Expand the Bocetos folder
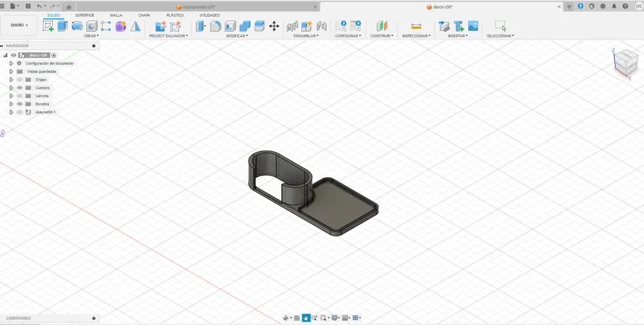The height and width of the screenshot is (325, 644). tap(12, 104)
